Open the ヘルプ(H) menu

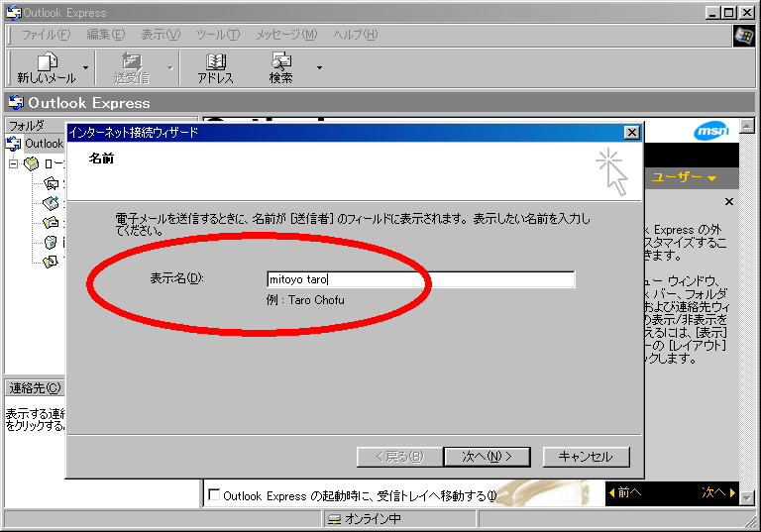(356, 35)
